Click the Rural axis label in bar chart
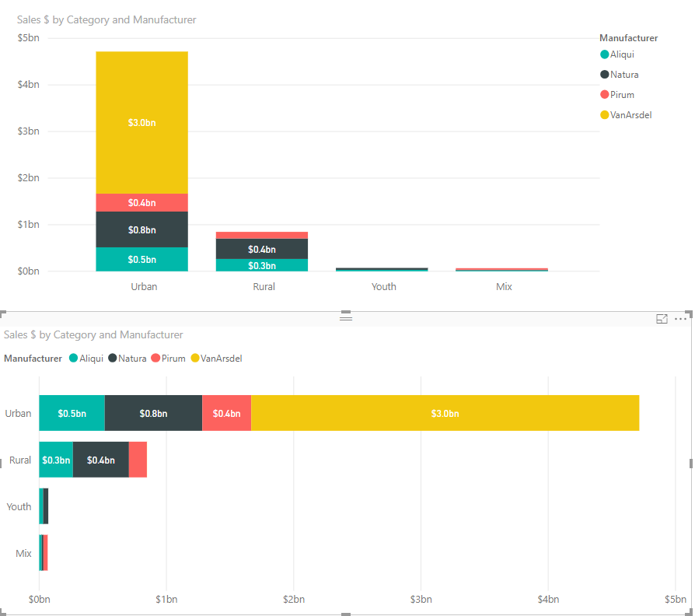This screenshot has height=616, width=695. point(20,460)
